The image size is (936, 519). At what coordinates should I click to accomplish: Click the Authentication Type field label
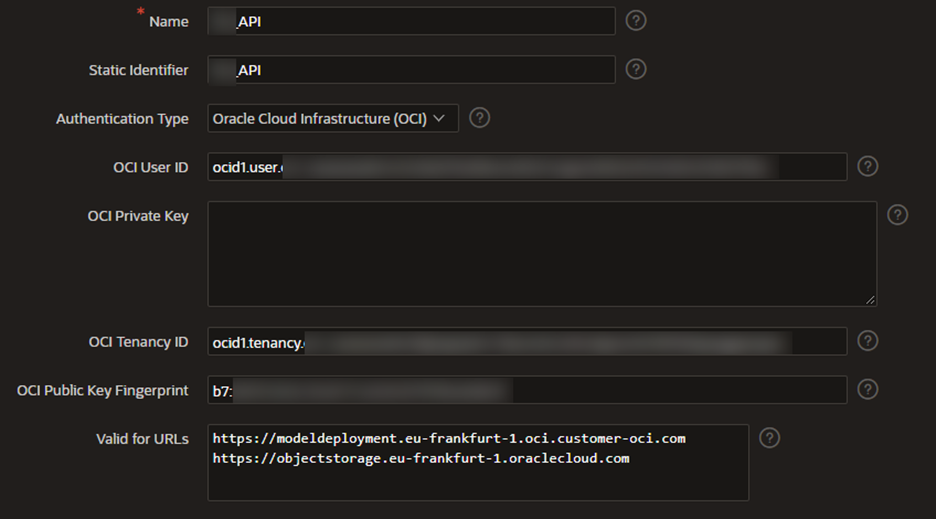click(122, 119)
